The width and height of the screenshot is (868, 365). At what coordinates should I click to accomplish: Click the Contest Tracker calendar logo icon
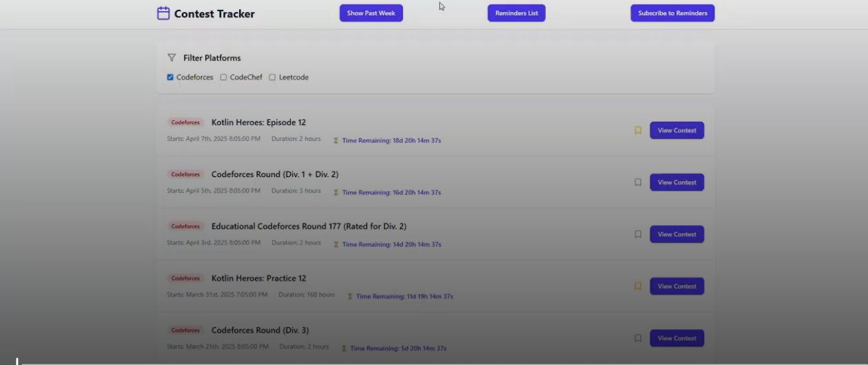(x=163, y=13)
